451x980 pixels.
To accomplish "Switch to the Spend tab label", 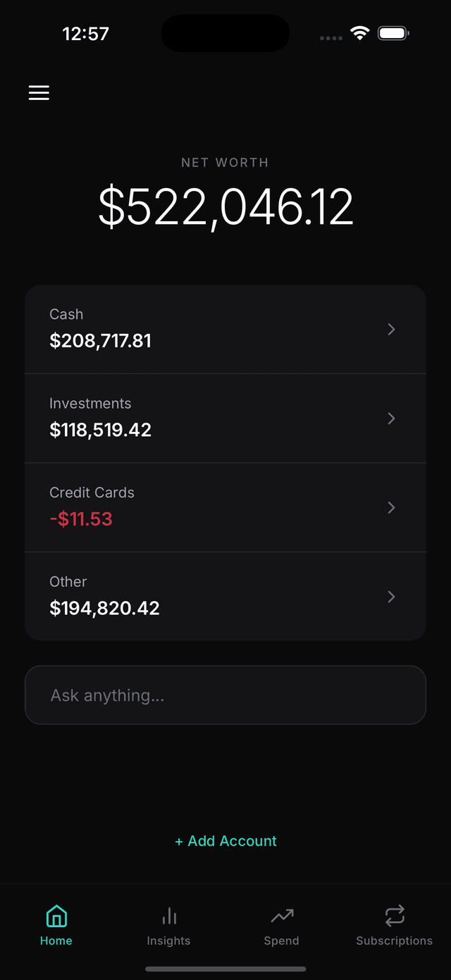I will pos(281,941).
